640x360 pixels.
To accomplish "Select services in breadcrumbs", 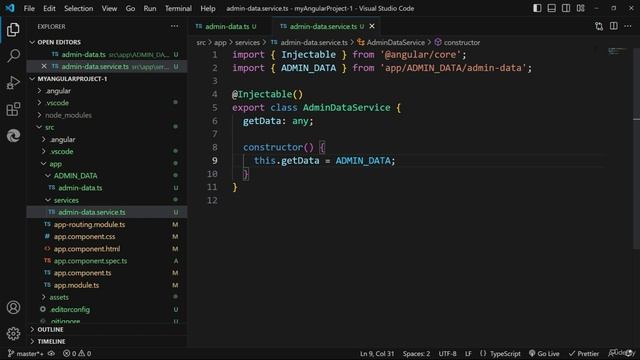I will tap(247, 42).
